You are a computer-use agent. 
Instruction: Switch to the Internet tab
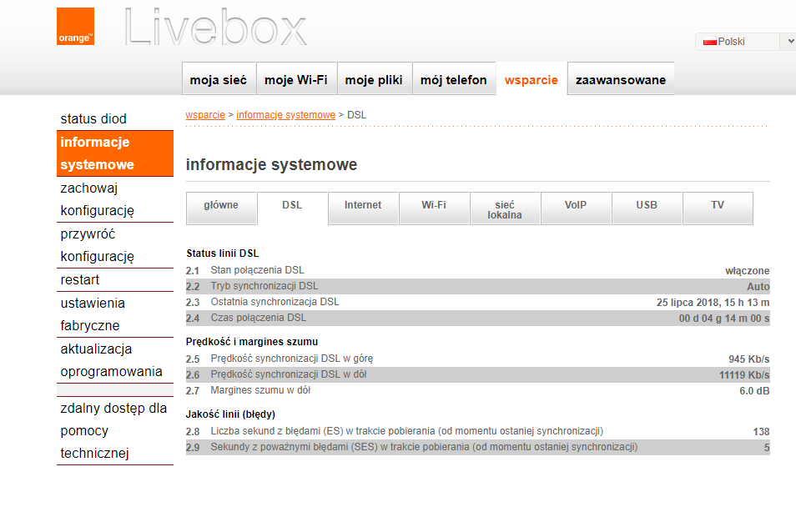[363, 206]
